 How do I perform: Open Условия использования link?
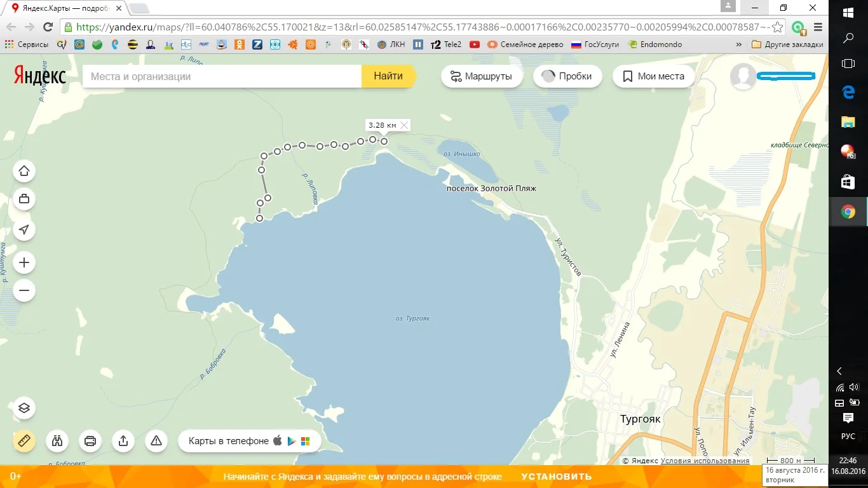tap(705, 461)
